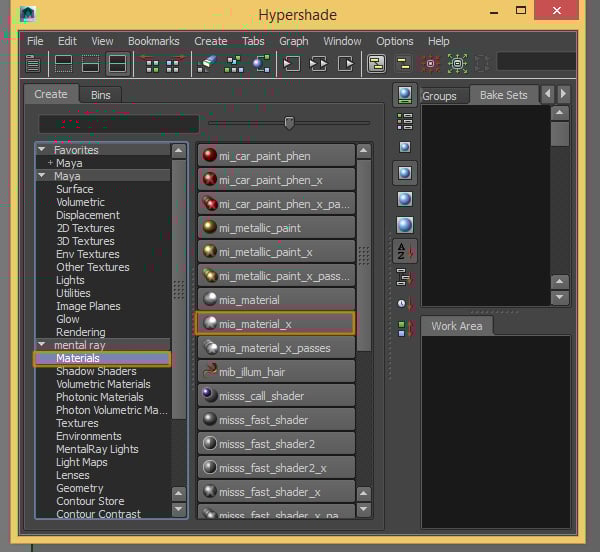
Task: Click the toolbar text search field
Action: (536, 62)
